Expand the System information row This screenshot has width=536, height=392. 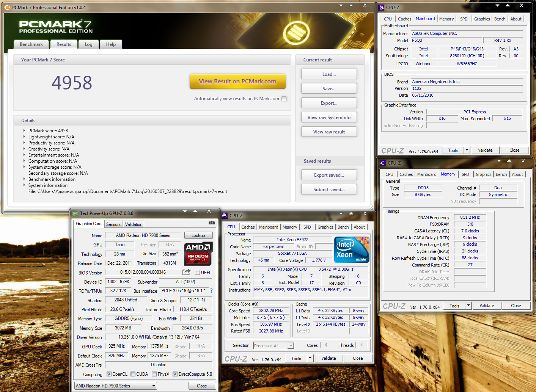(x=24, y=185)
